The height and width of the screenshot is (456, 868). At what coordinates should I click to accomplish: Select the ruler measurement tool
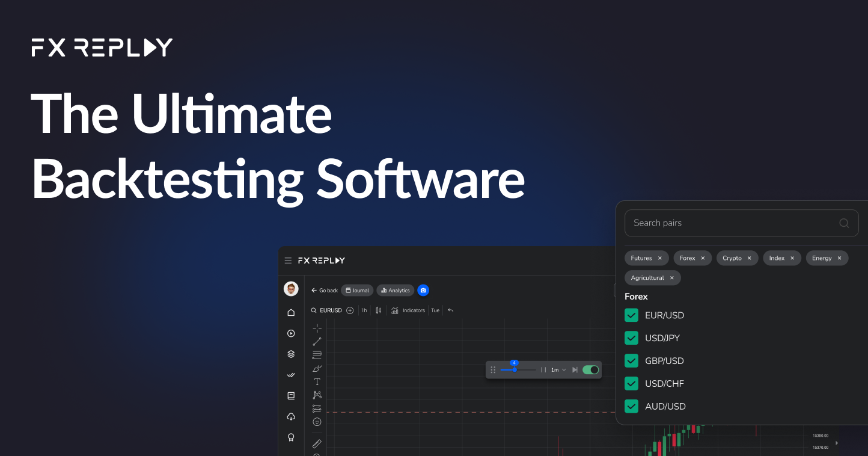pos(317,444)
